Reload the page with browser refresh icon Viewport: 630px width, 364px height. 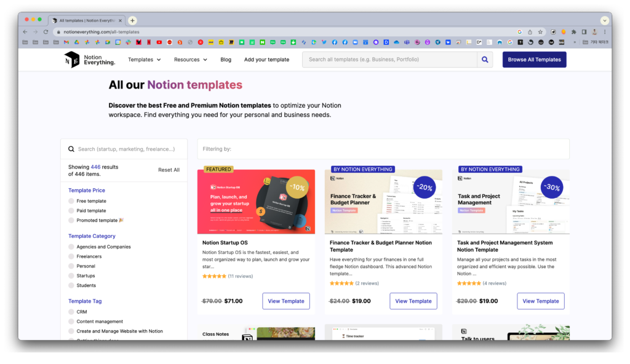[x=46, y=32]
